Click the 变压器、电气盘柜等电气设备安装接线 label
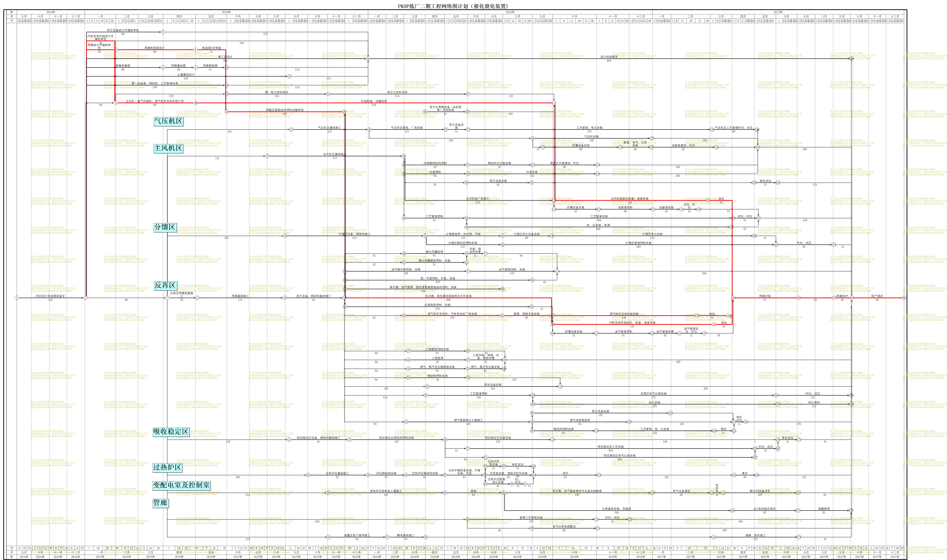The height and width of the screenshot is (560, 947). [x=577, y=491]
